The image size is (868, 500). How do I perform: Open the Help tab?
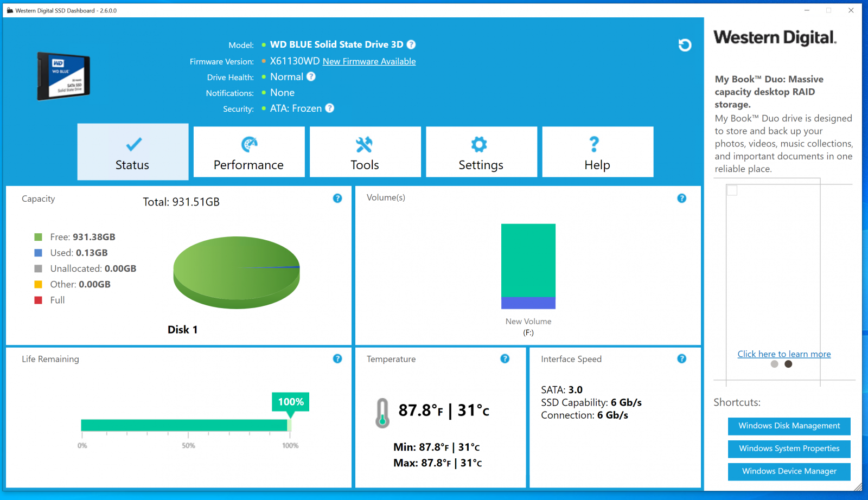(597, 152)
